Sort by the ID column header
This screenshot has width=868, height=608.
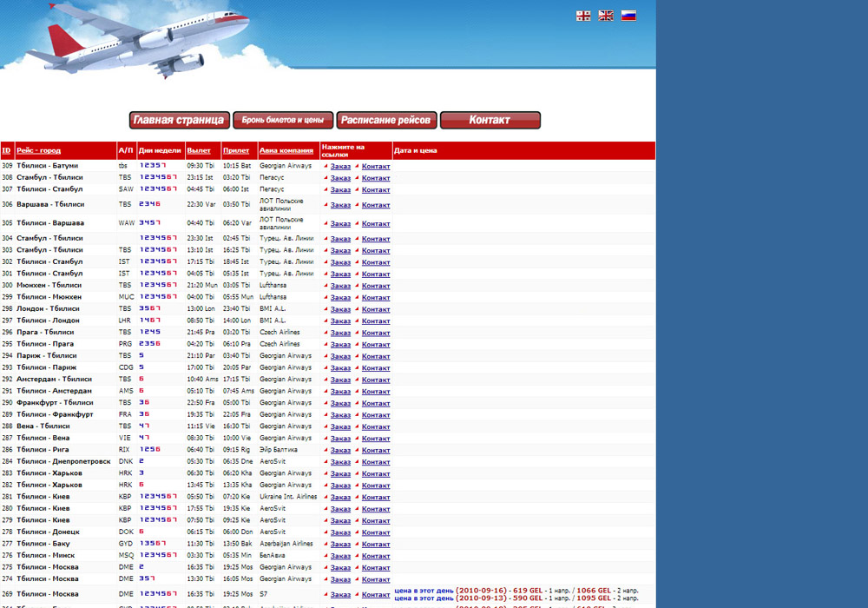6,151
